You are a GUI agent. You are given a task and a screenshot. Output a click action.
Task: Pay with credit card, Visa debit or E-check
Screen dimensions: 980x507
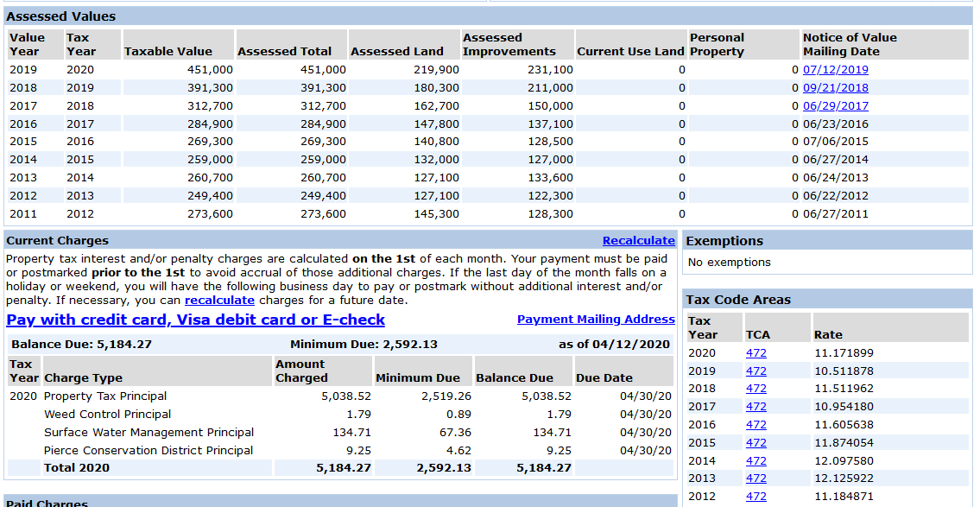196,320
